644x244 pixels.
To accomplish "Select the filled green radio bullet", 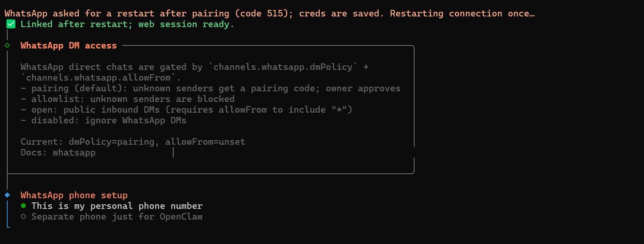I will click(24, 206).
